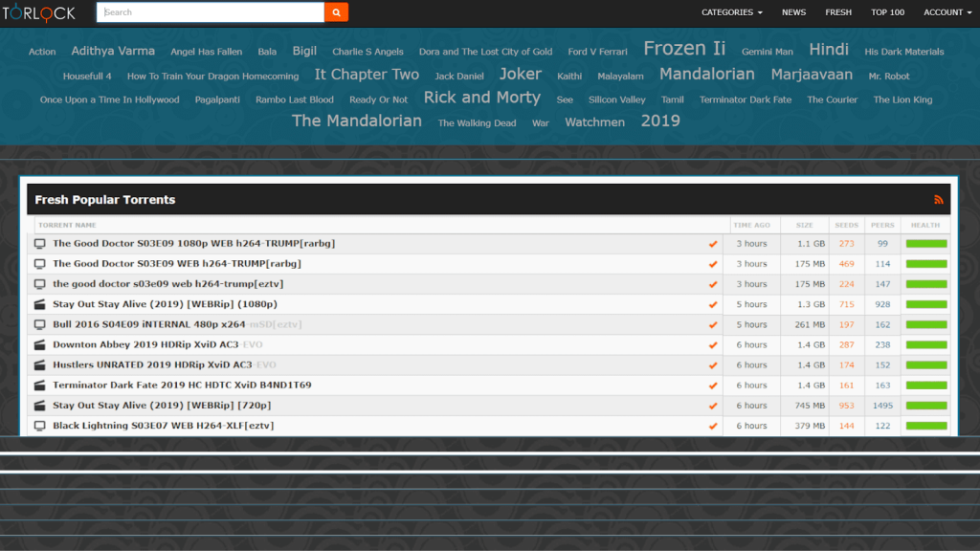Open the Torlock logo home link
980x551 pixels.
[38, 12]
